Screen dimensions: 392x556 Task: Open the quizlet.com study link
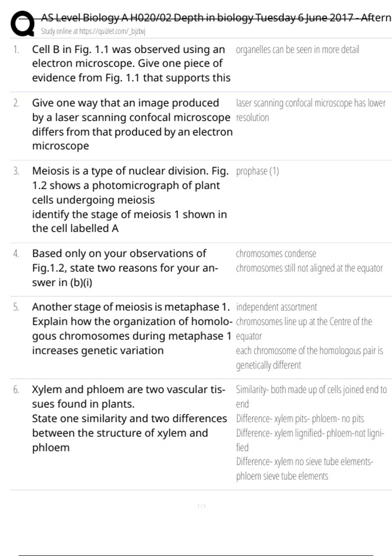click(93, 31)
